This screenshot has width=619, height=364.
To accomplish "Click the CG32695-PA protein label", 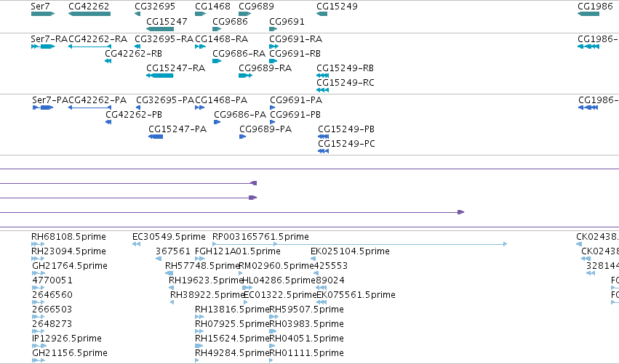I will click(165, 100).
